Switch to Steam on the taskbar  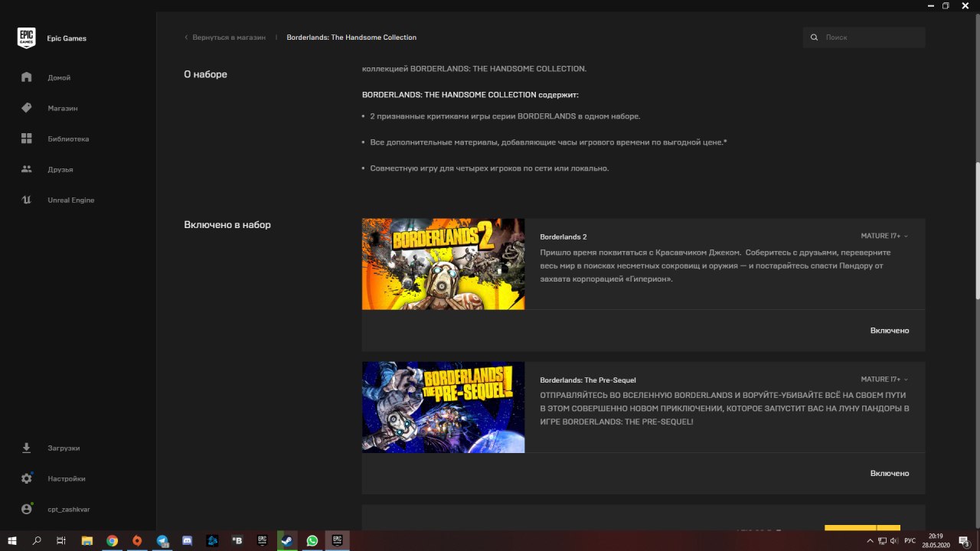tap(287, 541)
